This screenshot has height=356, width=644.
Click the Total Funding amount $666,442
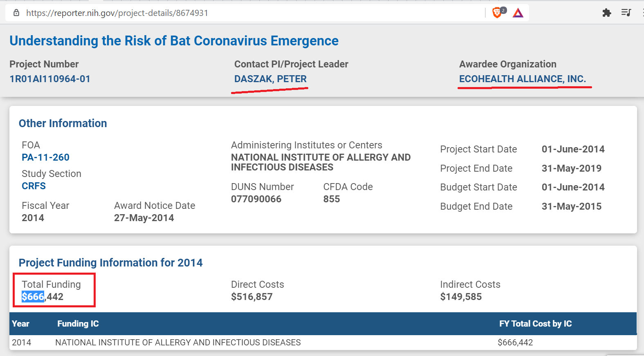coord(43,297)
